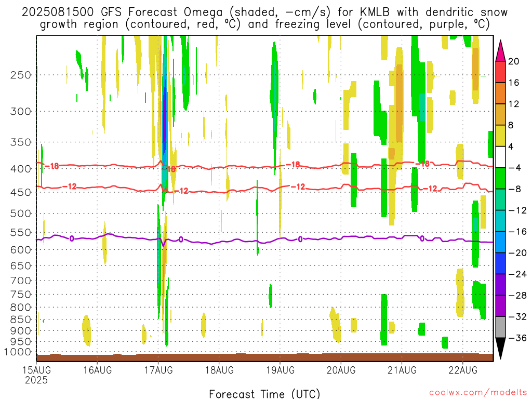Click the 18AUG time axis label
Screen dimensions: 532x399
coord(219,370)
